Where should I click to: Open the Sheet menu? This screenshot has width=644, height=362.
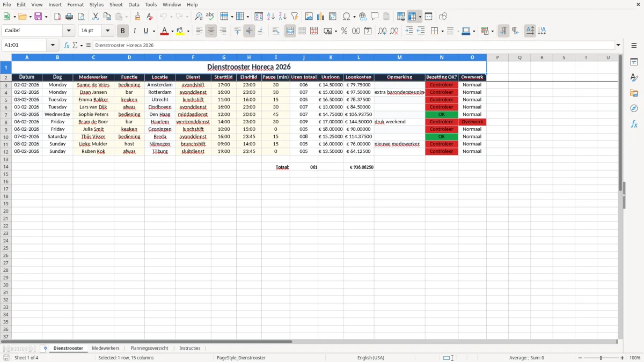click(116, 4)
